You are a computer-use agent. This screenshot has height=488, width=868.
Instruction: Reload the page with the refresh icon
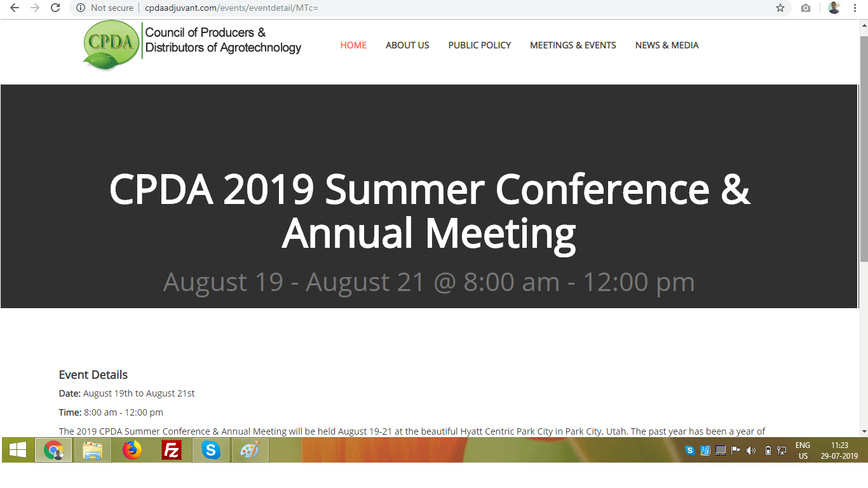55,8
